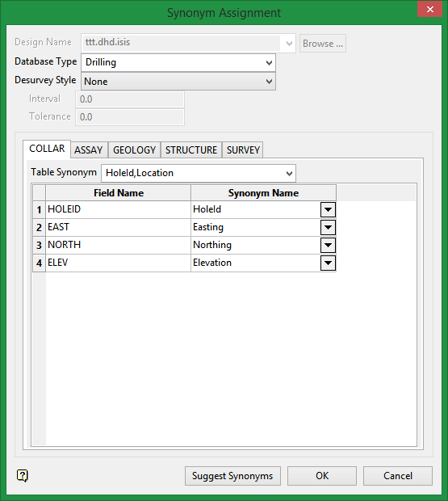Open the STRUCTURE tab
Screen dimensions: 448x501
tap(191, 150)
